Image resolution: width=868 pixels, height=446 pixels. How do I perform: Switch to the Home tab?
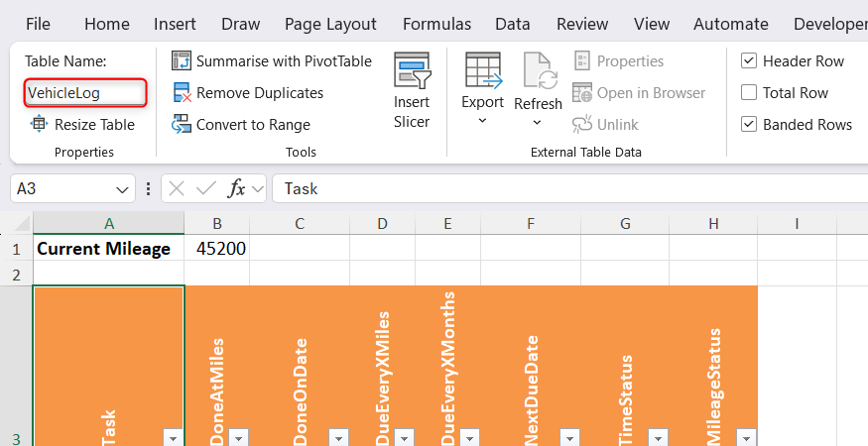pyautogui.click(x=107, y=25)
